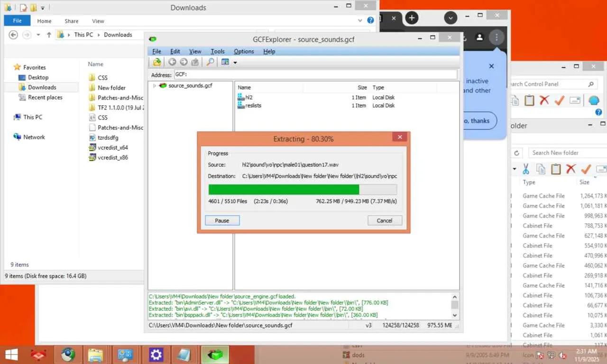Viewport: 607px width, 364px height.
Task: Click the green extraction progress bar
Action: (x=284, y=190)
